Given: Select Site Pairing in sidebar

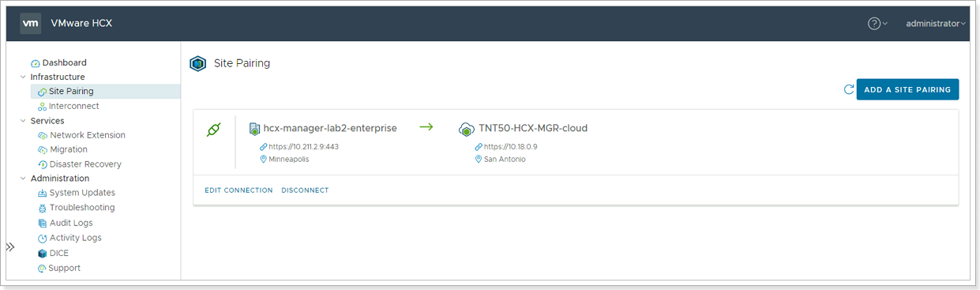Looking at the screenshot, I should [x=71, y=92].
